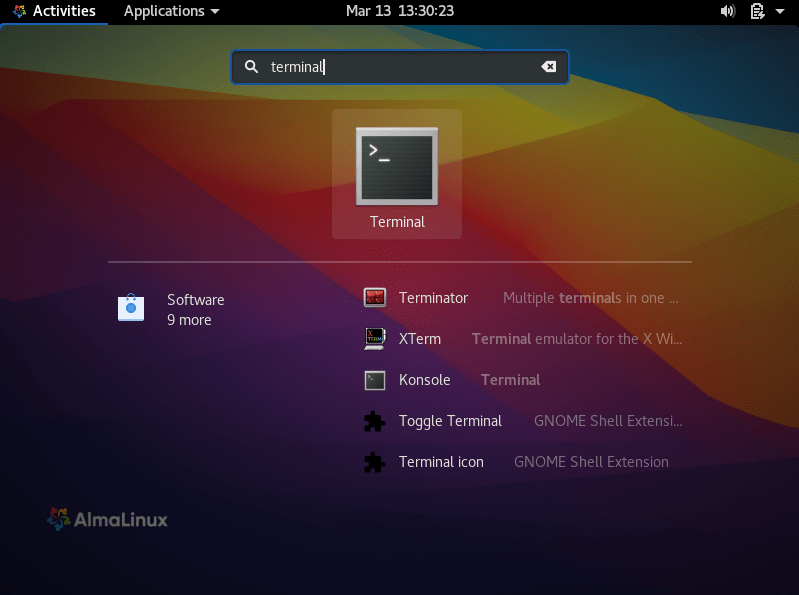Click the Toggle Terminal extension label
Screen dimensions: 799x595
(x=450, y=421)
